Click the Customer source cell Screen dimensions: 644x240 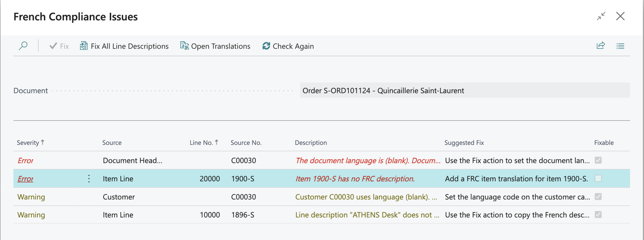point(119,196)
